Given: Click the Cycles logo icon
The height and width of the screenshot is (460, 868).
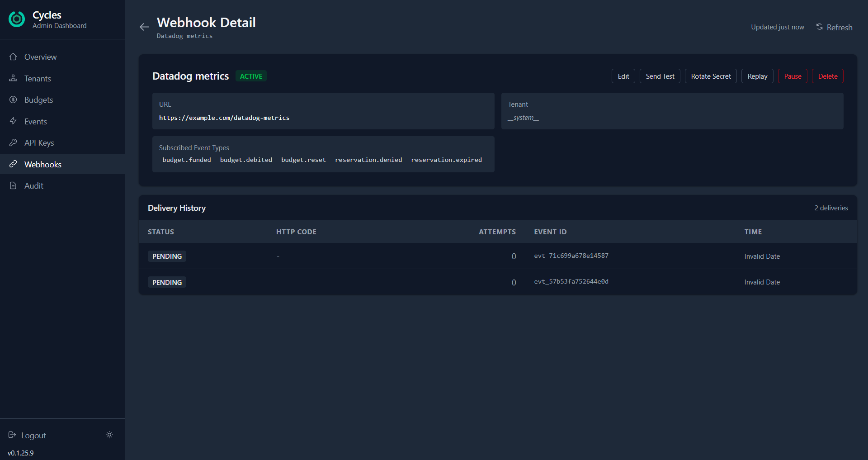Looking at the screenshot, I should point(16,19).
